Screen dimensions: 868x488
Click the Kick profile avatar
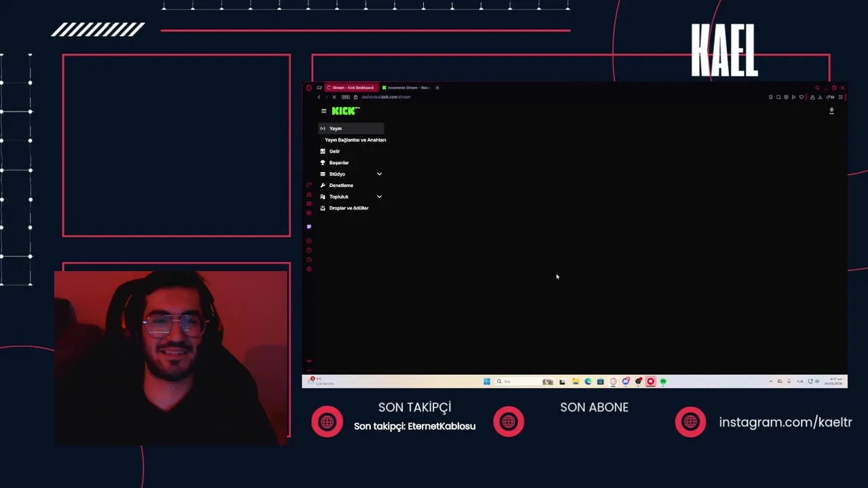pos(831,110)
